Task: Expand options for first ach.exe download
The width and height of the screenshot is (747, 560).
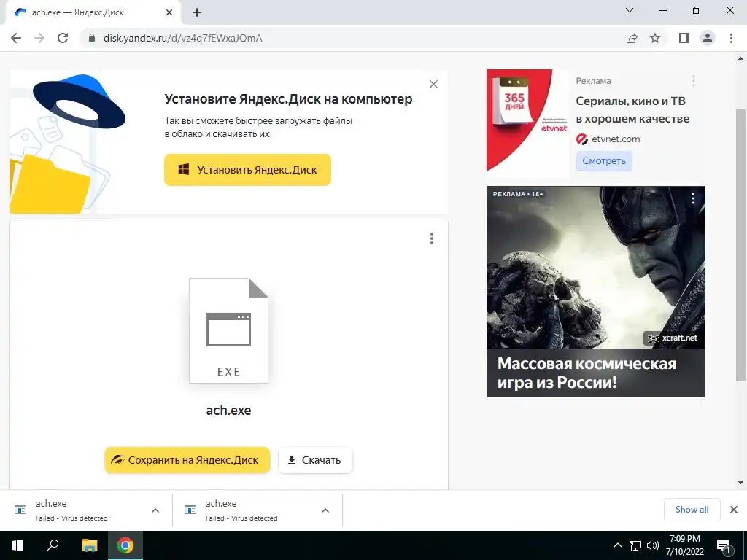Action: pos(155,510)
